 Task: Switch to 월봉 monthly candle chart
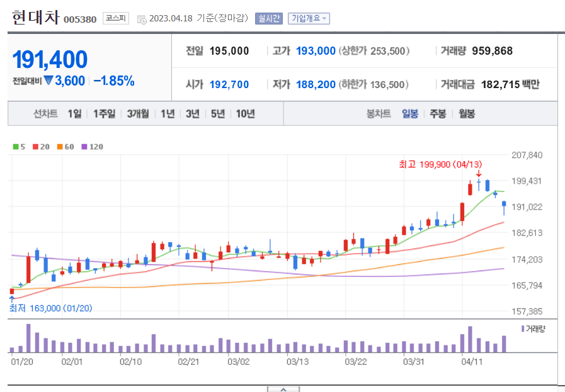(x=467, y=114)
